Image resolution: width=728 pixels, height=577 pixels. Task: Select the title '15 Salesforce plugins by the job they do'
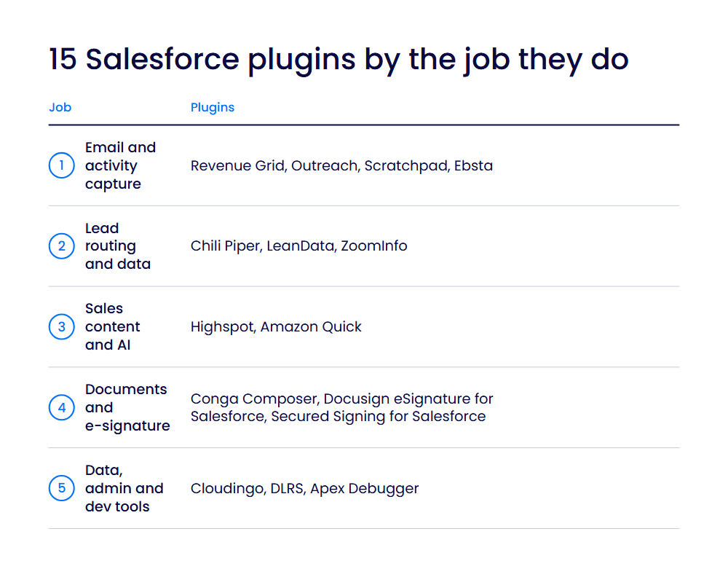click(339, 60)
